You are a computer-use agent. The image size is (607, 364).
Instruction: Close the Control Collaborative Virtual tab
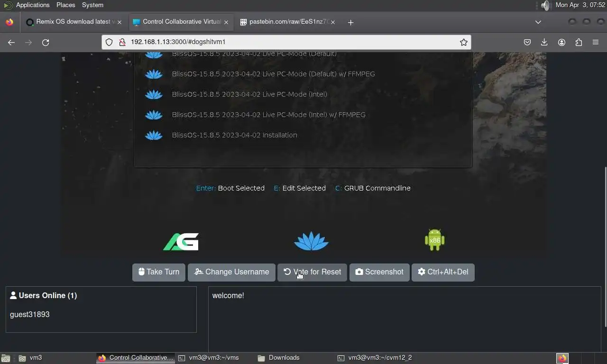(x=226, y=22)
